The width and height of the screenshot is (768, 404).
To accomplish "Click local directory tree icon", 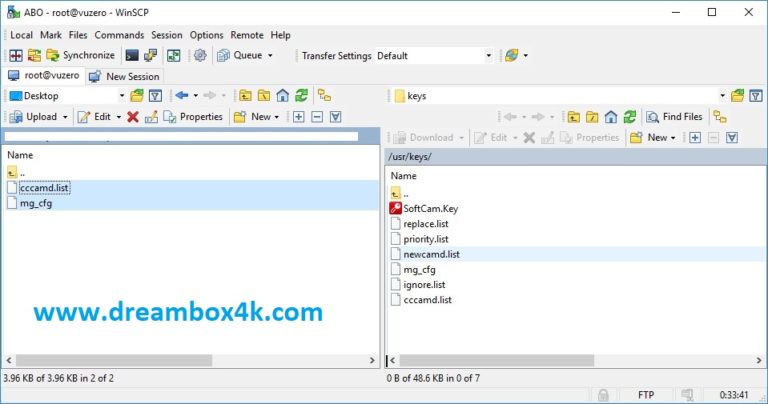I will pyautogui.click(x=324, y=95).
